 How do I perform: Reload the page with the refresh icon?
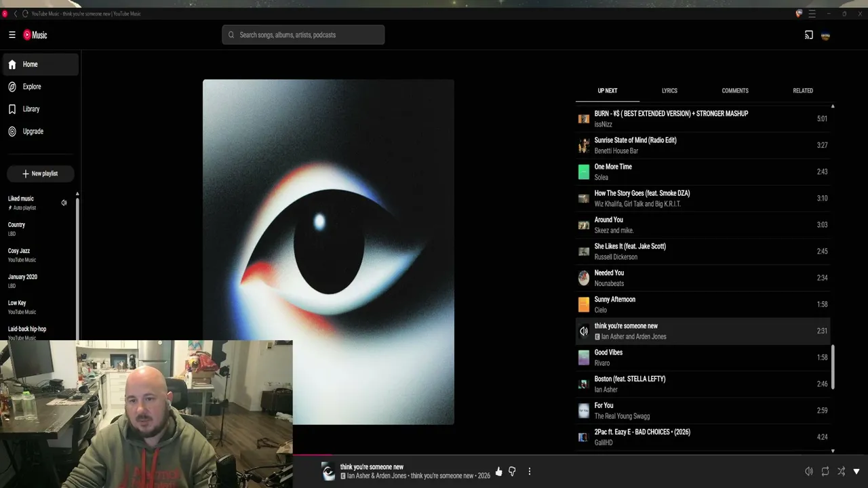point(25,14)
